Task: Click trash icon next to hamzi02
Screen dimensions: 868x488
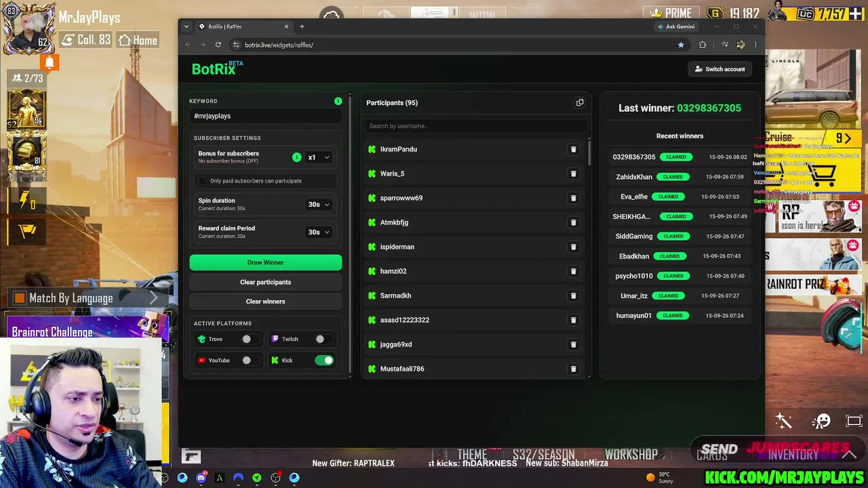Action: click(573, 271)
